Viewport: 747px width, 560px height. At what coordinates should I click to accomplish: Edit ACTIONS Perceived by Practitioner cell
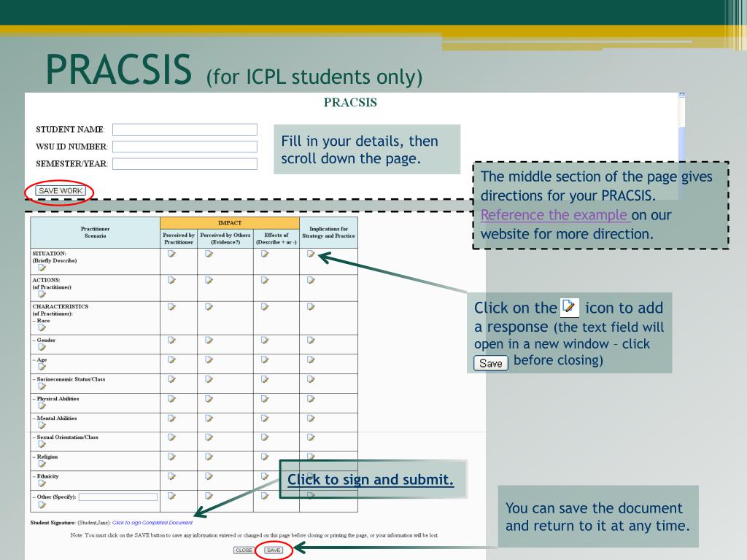(x=172, y=281)
